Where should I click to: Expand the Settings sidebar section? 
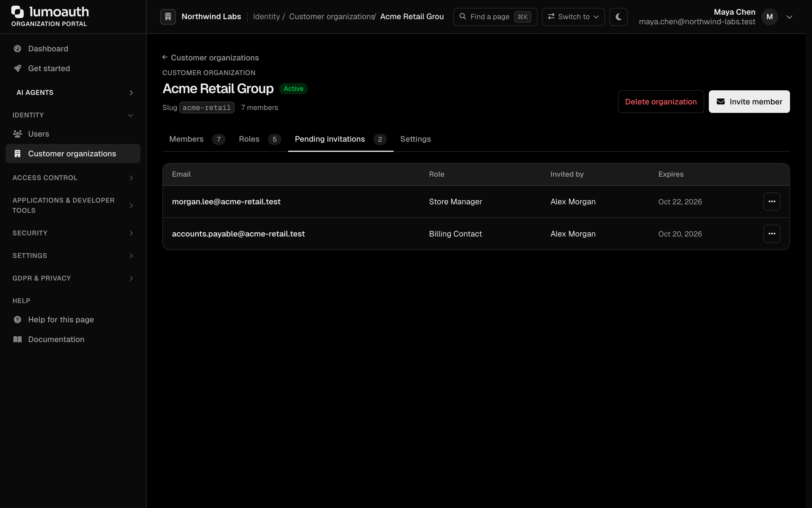tap(73, 256)
